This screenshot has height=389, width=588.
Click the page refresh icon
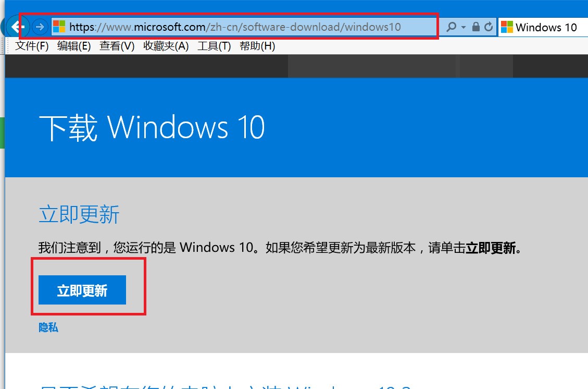[x=488, y=27]
